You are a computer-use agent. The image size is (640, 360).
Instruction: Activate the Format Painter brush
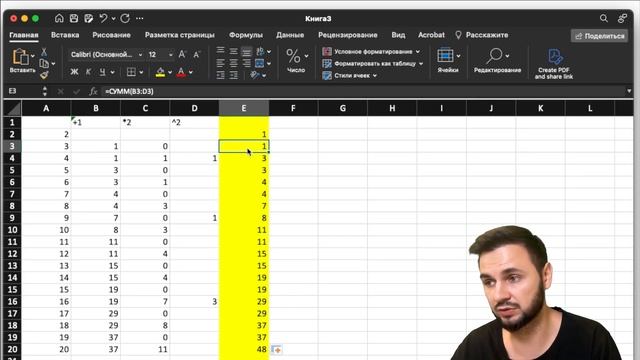click(44, 75)
